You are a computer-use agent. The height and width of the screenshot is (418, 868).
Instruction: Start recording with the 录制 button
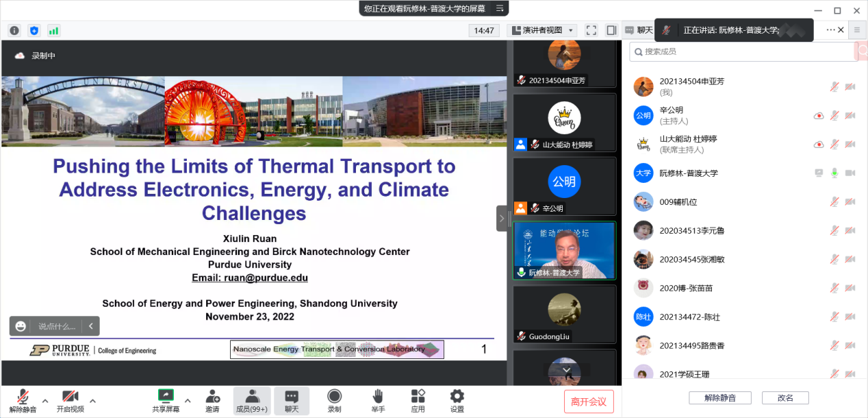point(334,401)
